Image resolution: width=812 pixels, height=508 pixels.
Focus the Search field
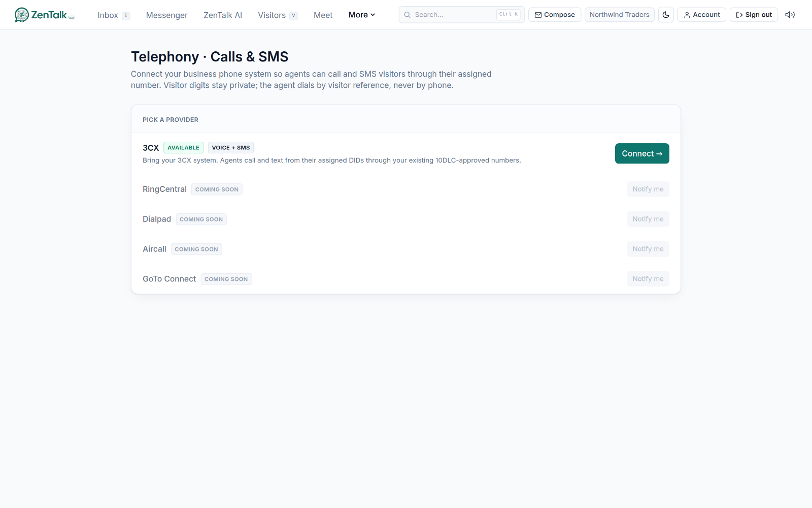tap(461, 15)
